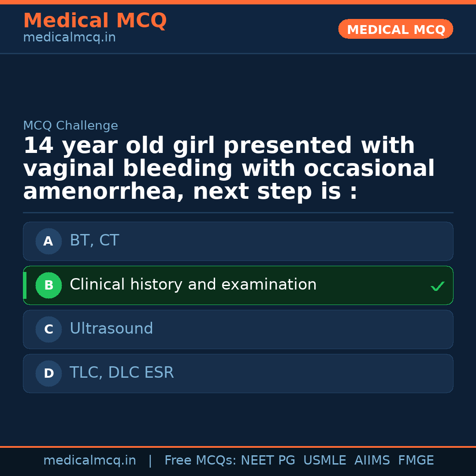Select the circular C option badge
The image size is (476, 476).
tap(48, 329)
